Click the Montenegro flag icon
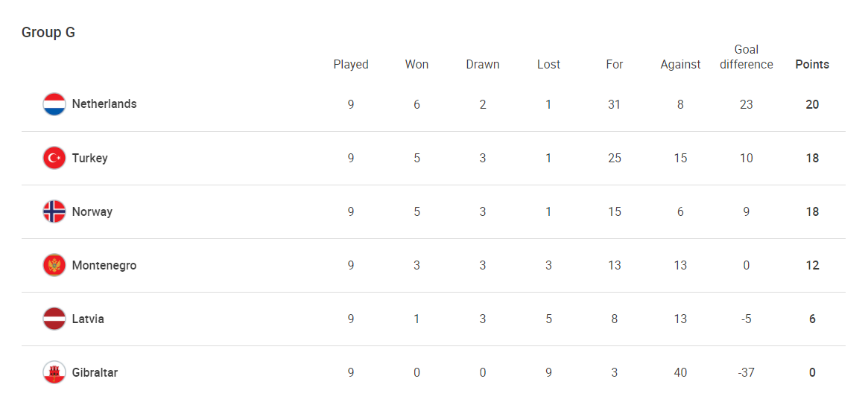The height and width of the screenshot is (405, 868). coord(54,265)
